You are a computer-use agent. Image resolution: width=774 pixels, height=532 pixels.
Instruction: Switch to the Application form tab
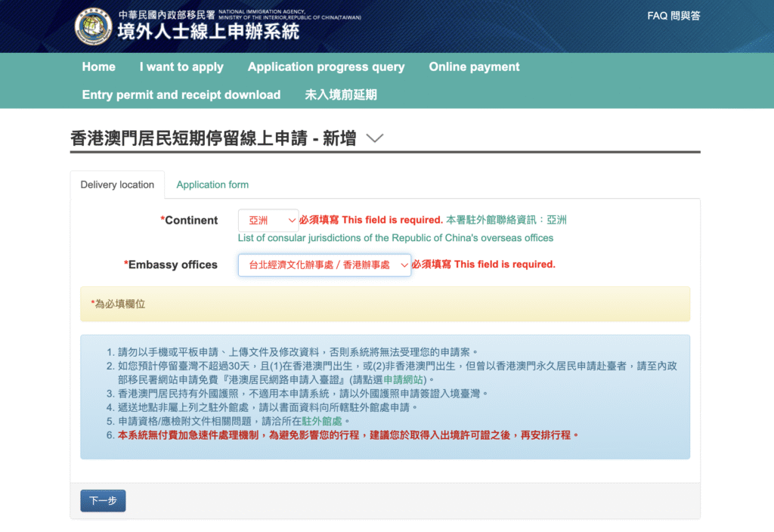212,184
